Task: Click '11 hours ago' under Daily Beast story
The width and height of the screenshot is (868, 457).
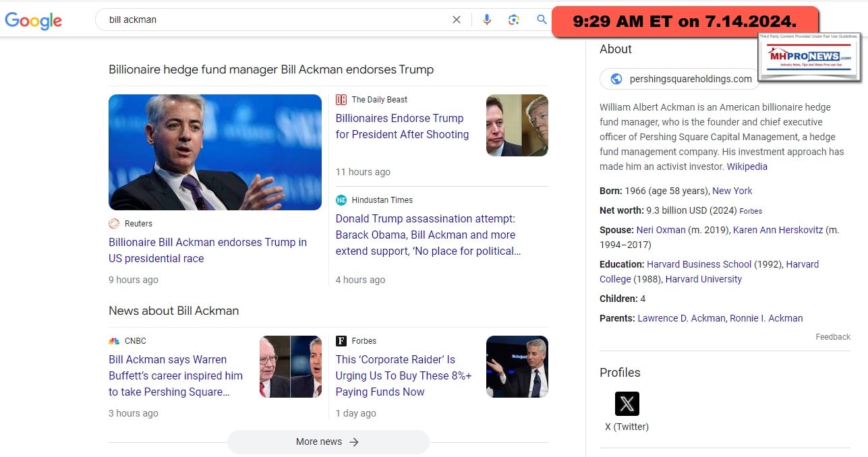Action: click(x=363, y=172)
